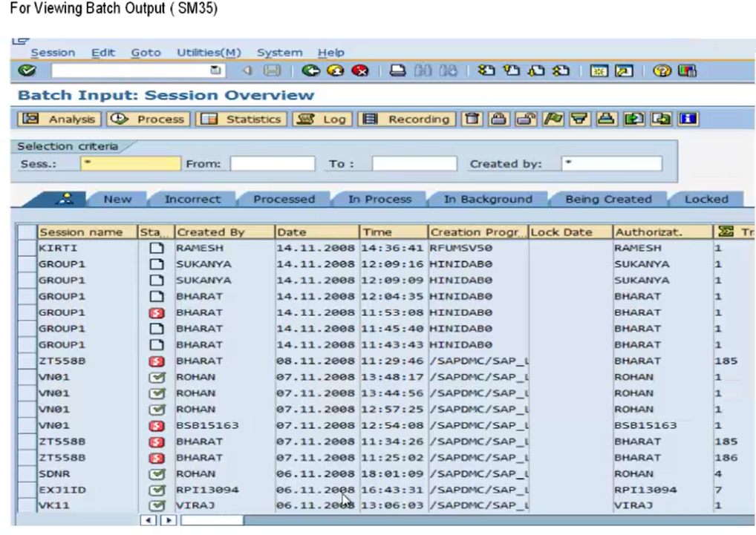The height and width of the screenshot is (535, 756).
Task: Click the closed padlock Lock icon
Action: point(498,119)
